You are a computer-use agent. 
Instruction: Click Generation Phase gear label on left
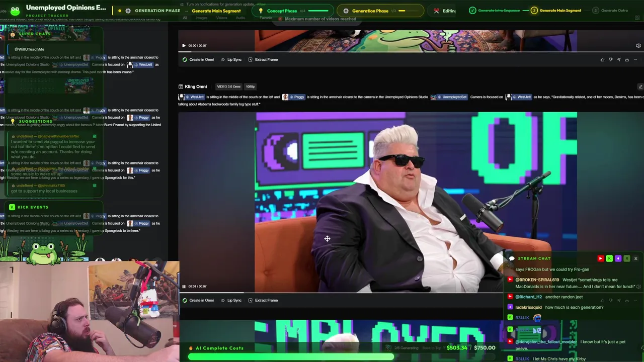[153, 11]
